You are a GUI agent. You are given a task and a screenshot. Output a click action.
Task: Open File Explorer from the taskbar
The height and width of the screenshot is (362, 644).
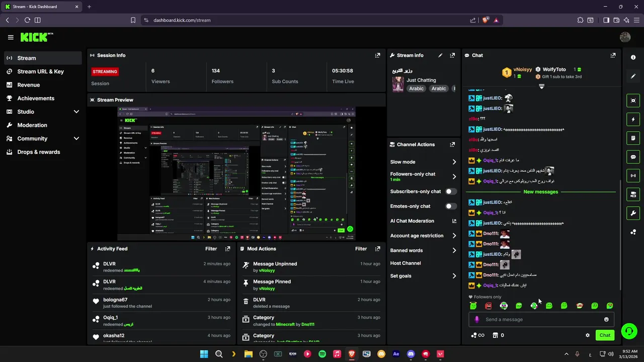tap(248, 354)
